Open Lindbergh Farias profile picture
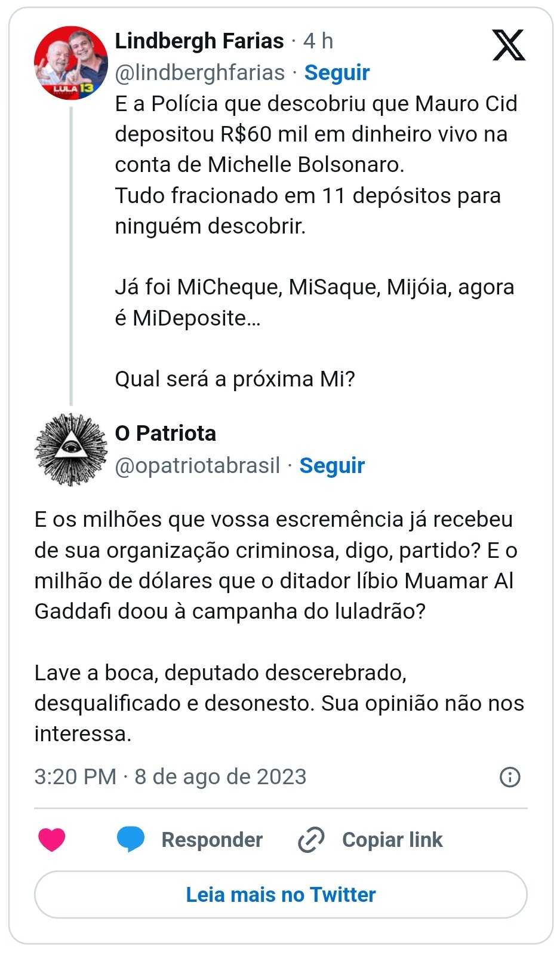Viewport: 560px width, 958px height. [71, 63]
